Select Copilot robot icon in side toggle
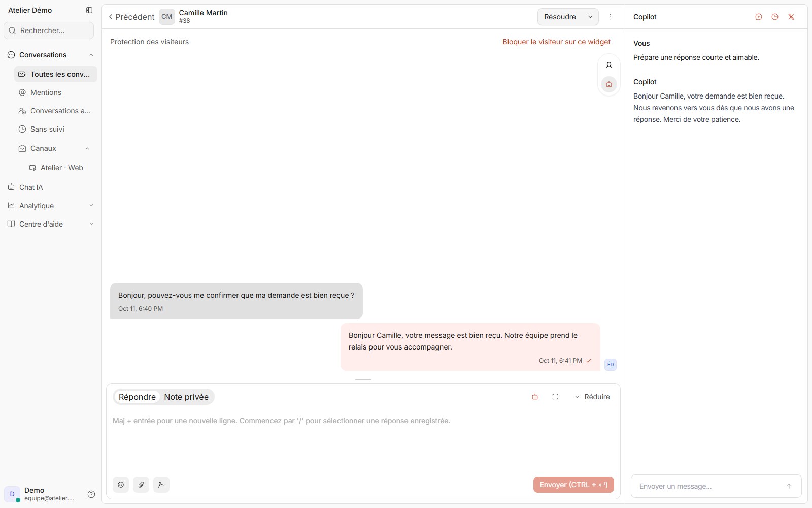The image size is (812, 508). point(609,84)
